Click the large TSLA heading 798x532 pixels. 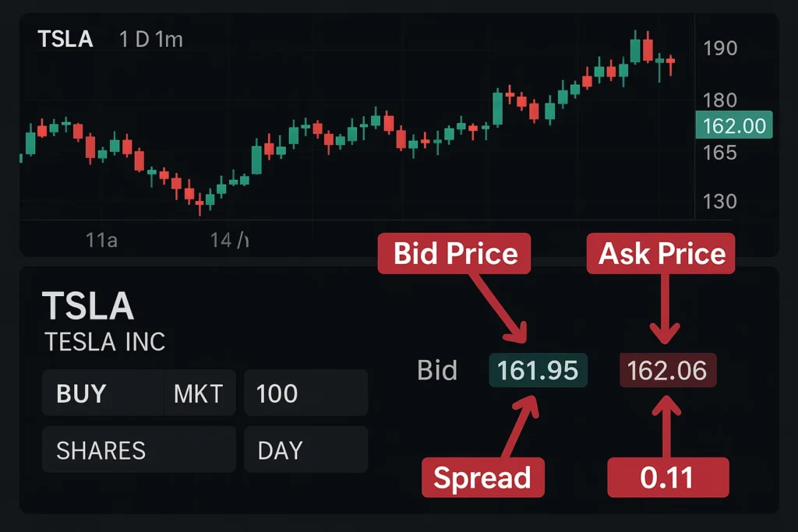(x=90, y=306)
